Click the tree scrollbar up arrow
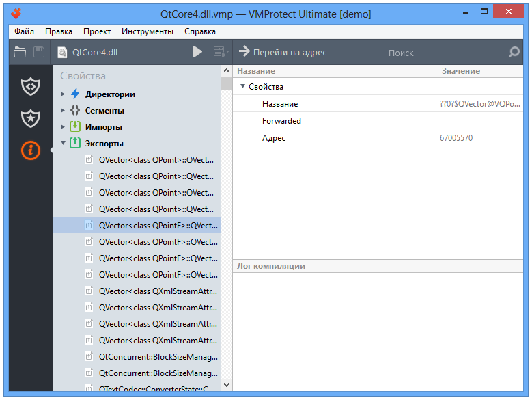The width and height of the screenshot is (532, 400). coord(226,70)
